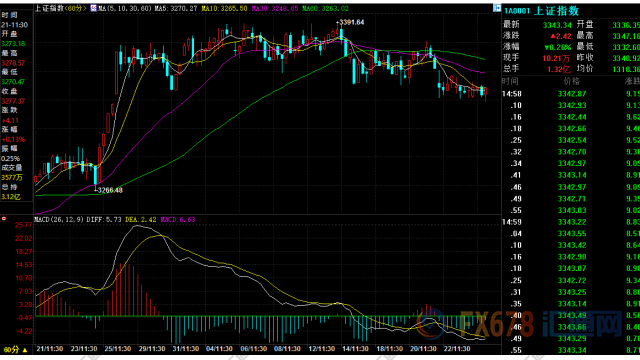The height and width of the screenshot is (360, 640).
Task: Click the 29/11:30 time axis label
Action: coord(151,349)
